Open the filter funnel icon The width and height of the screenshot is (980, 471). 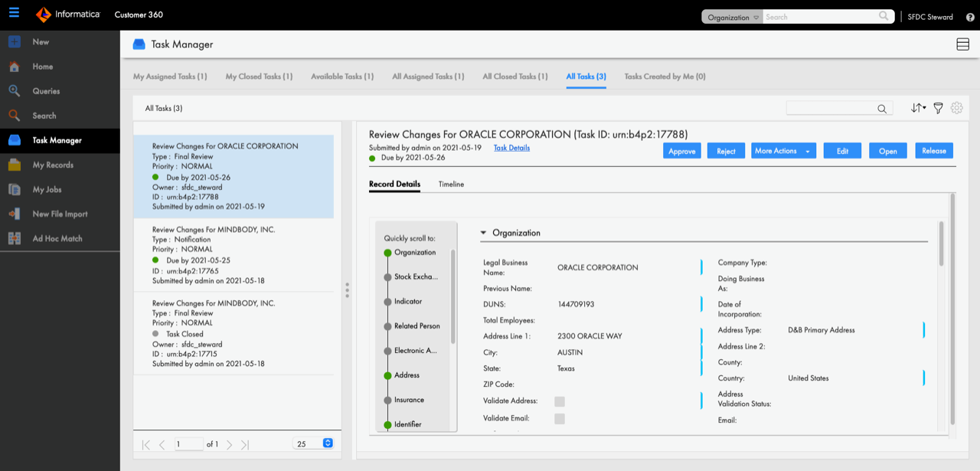(x=938, y=108)
